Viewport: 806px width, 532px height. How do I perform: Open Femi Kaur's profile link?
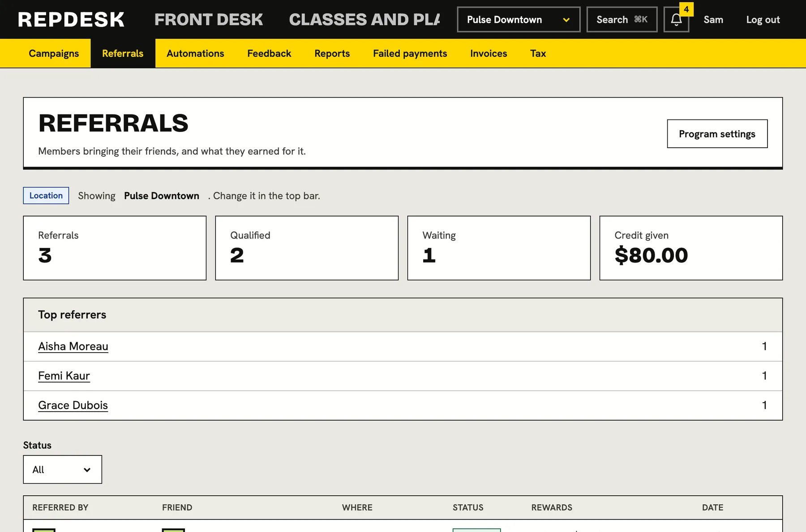pos(64,376)
